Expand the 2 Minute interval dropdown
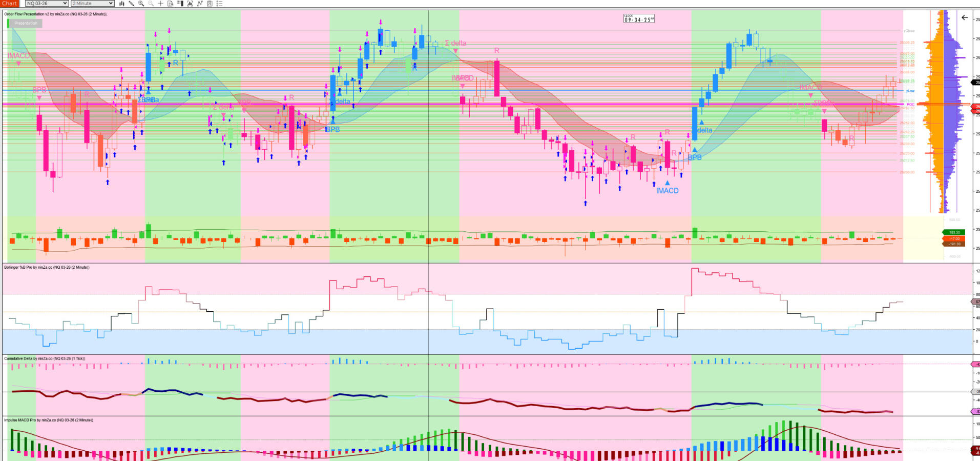The image size is (980, 461). pyautogui.click(x=92, y=4)
